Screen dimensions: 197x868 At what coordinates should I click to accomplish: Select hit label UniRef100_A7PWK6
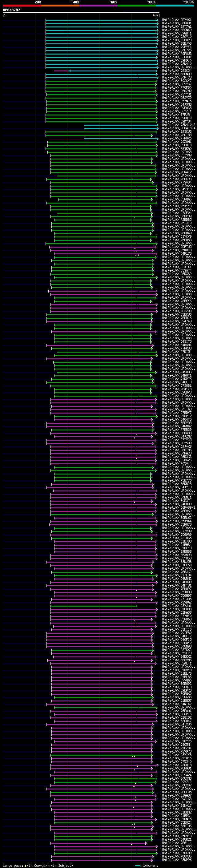(177, 139)
